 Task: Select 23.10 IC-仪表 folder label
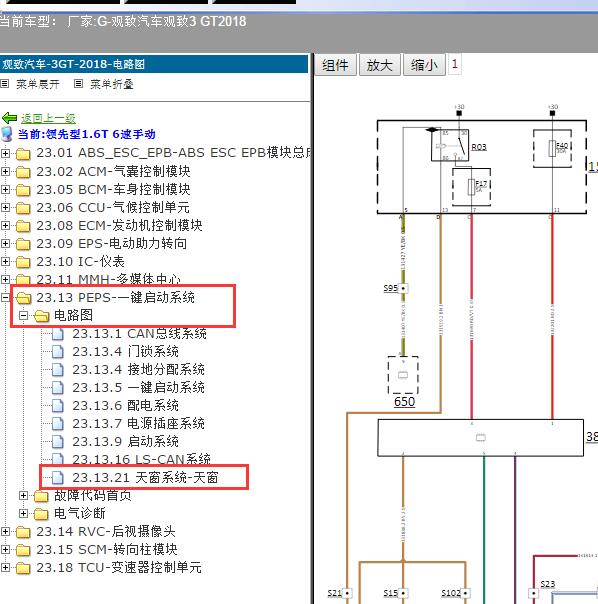point(80,262)
